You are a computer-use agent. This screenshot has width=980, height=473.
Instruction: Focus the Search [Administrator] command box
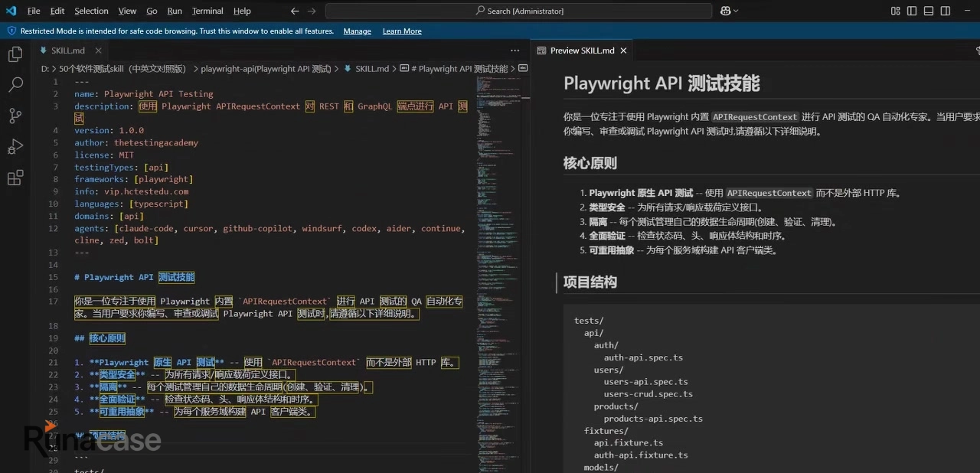click(519, 11)
